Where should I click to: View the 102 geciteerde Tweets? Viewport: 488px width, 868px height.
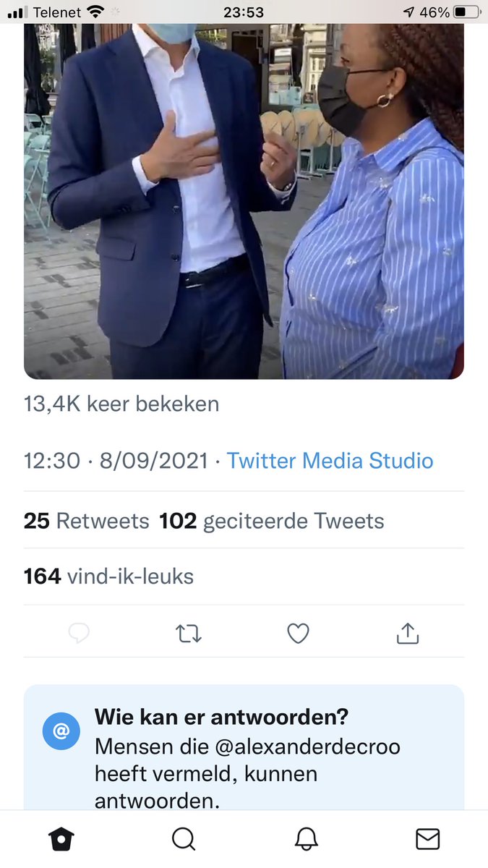pyautogui.click(x=272, y=521)
